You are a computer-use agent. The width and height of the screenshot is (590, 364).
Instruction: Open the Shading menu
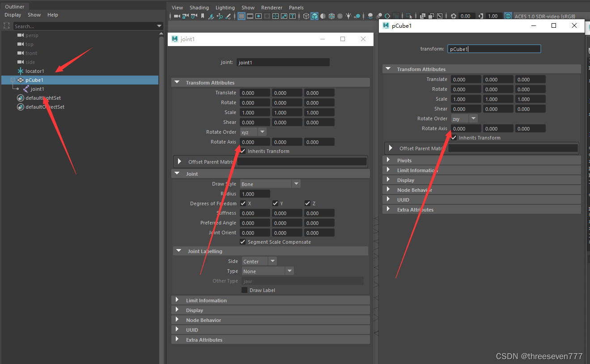point(199,8)
